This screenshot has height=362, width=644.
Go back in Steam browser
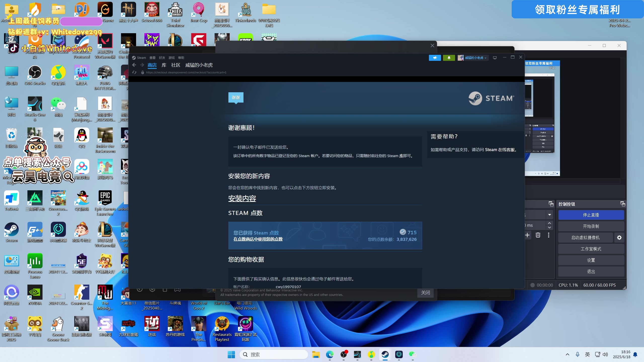tap(134, 65)
